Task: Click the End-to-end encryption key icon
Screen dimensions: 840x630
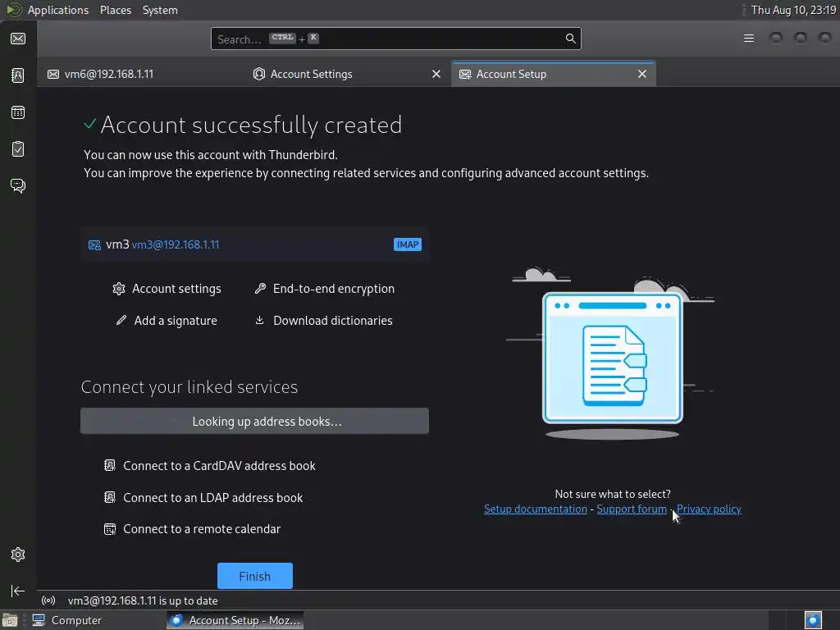Action: pos(260,289)
